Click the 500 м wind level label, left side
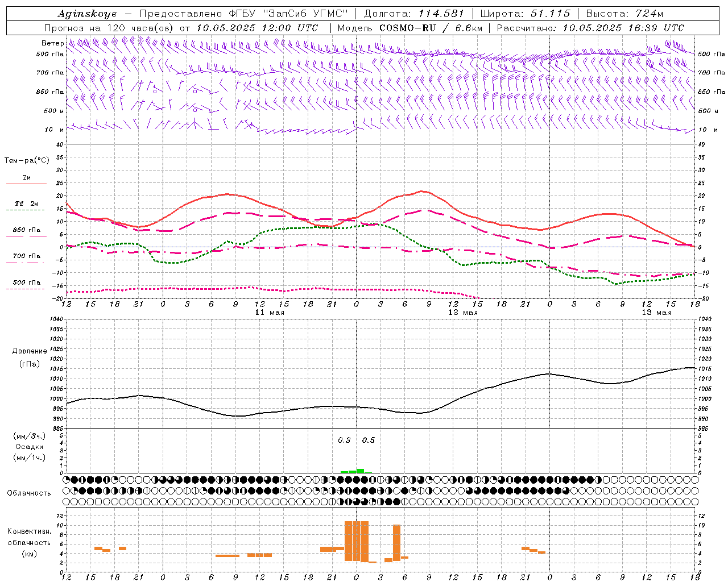The width and height of the screenshot is (728, 582). (54, 111)
